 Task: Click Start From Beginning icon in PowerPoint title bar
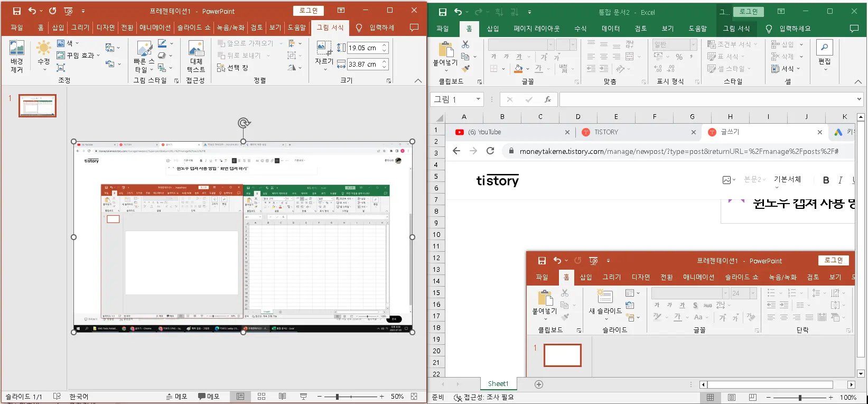click(68, 11)
